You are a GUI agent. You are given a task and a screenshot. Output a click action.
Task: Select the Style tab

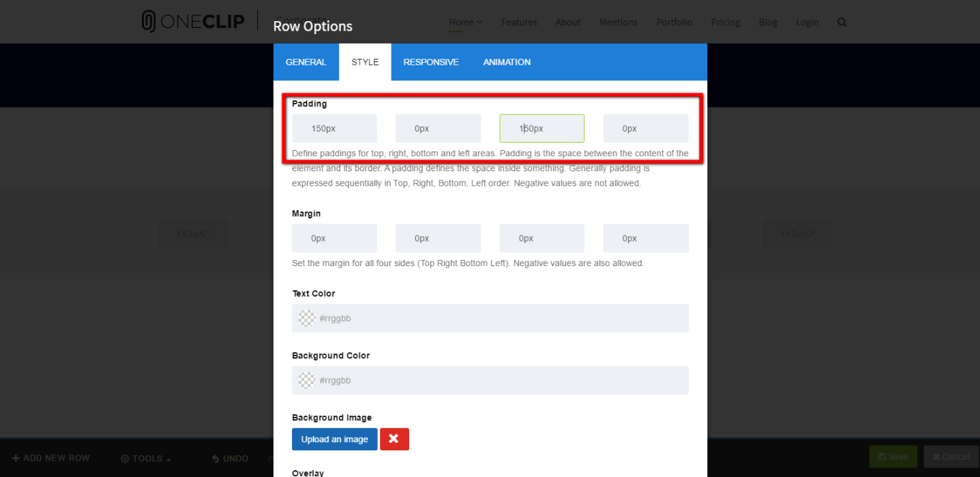coord(365,62)
